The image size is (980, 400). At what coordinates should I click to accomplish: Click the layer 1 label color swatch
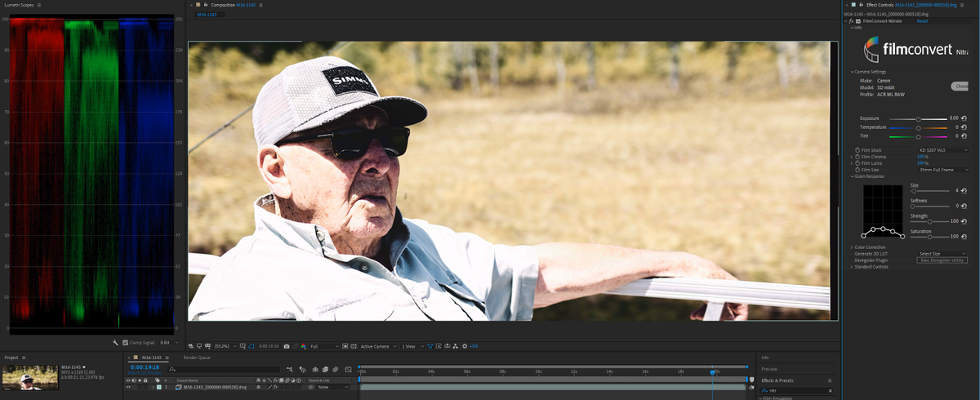(x=158, y=387)
